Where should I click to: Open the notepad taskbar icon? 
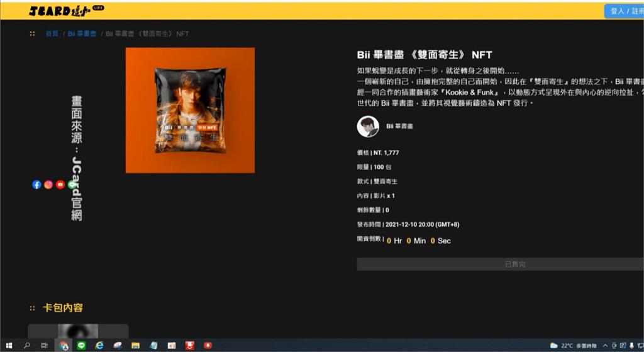[x=153, y=346]
